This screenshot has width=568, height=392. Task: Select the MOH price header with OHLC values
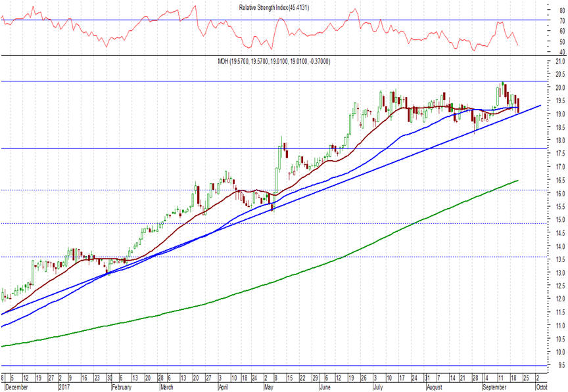[274, 62]
